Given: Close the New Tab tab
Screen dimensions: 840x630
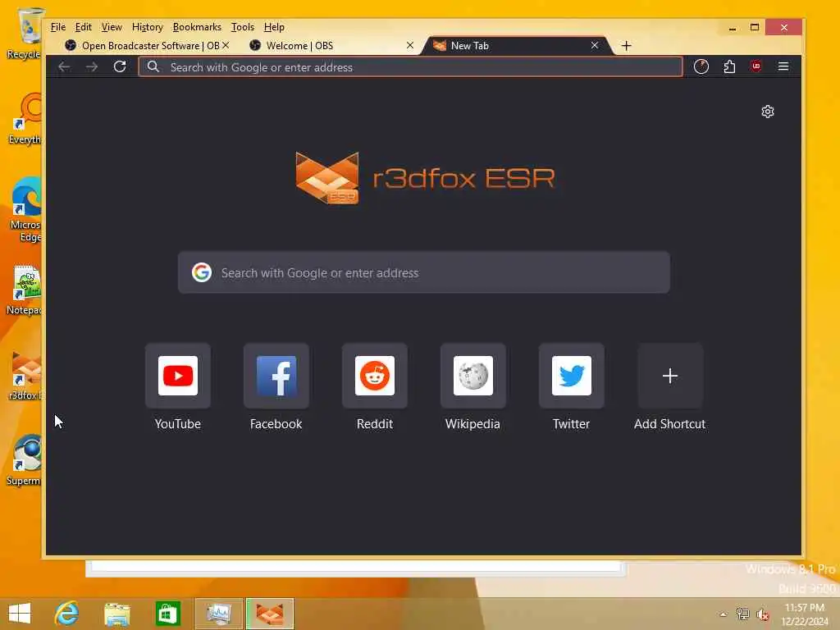Looking at the screenshot, I should 595,46.
